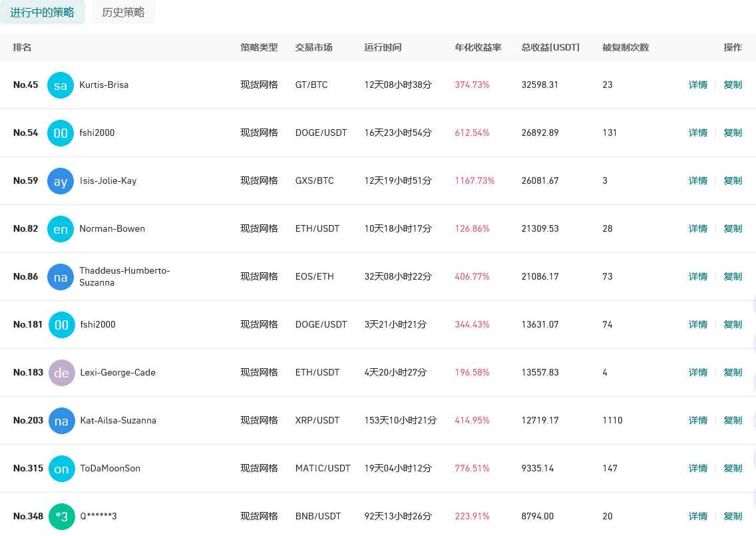756x536 pixels.
Task: Click the rank label No.348
Action: 28,516
